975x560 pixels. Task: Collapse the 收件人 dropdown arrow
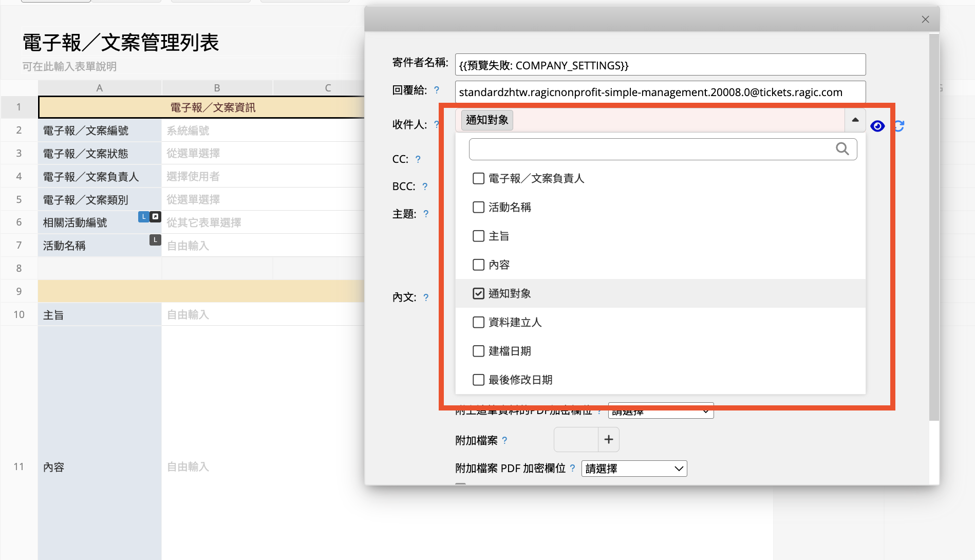point(855,120)
